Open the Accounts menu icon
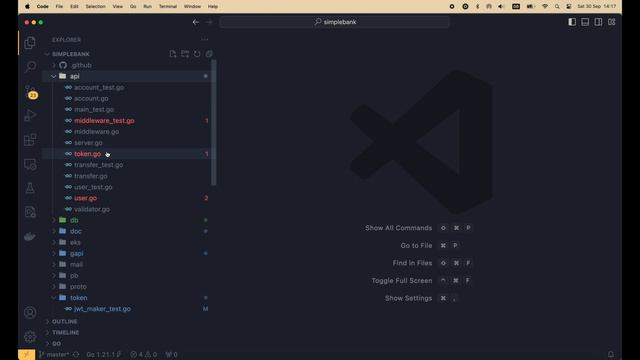 pyautogui.click(x=30, y=313)
